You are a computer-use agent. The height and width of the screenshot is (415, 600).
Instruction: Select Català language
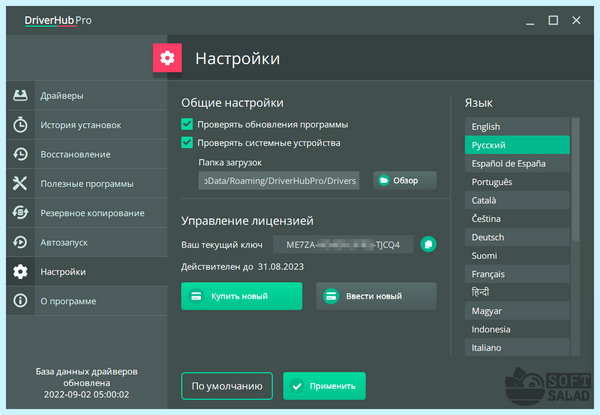point(517,200)
